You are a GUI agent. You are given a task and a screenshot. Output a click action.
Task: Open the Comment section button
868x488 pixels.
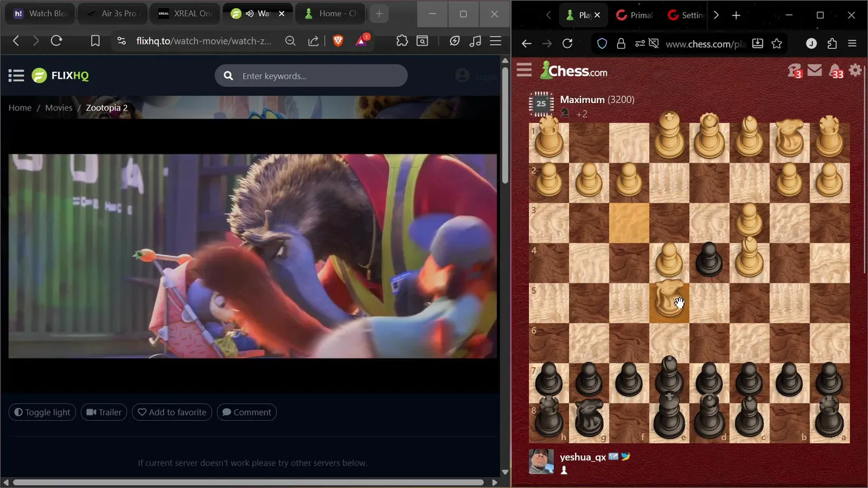[x=247, y=412]
